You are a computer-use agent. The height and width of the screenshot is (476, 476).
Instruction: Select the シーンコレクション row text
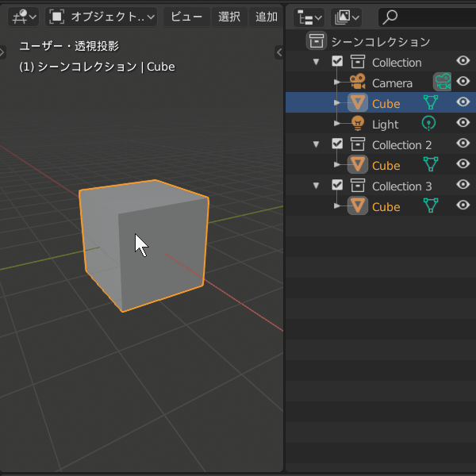381,41
